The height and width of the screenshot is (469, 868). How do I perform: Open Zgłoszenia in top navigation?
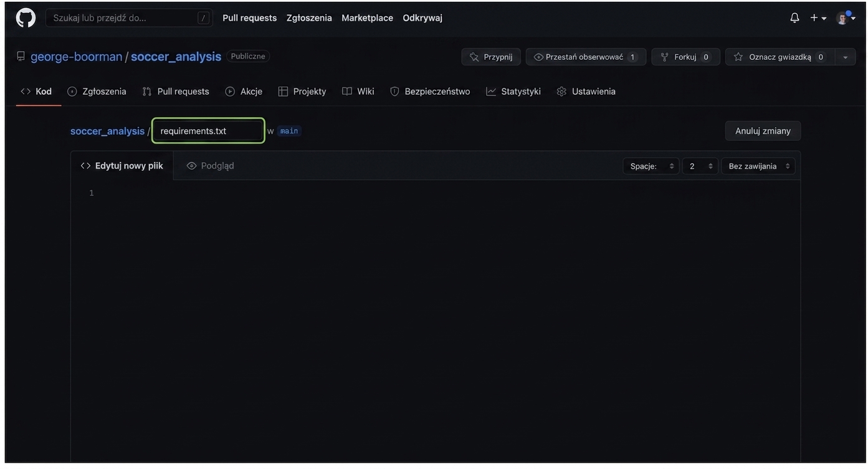coord(309,18)
